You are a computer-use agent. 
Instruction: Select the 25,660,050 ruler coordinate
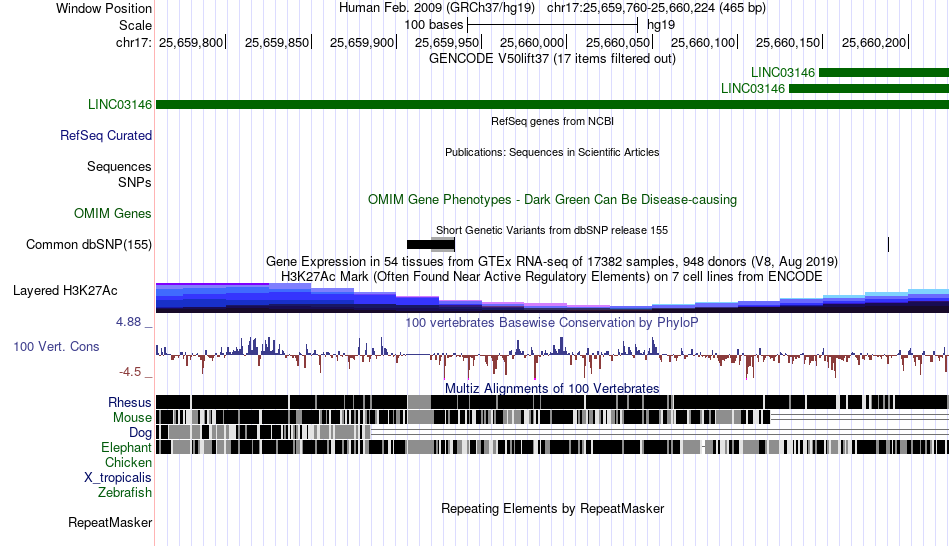tap(617, 42)
